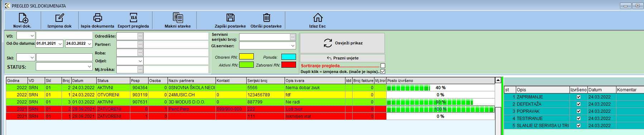The height and width of the screenshot is (135, 644).
Task: Uncheck Izvršeno for SLANJE IZ SERVISA
Action: (578, 126)
